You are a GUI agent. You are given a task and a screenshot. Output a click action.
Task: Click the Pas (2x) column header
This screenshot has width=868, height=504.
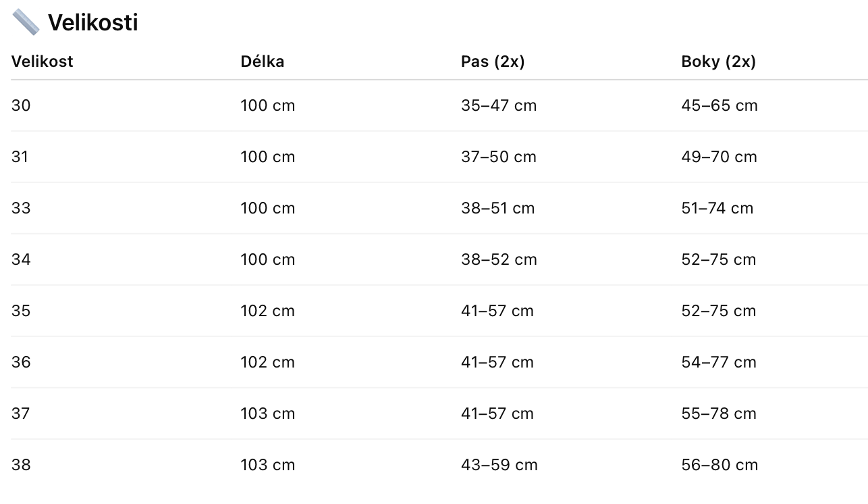coord(493,61)
